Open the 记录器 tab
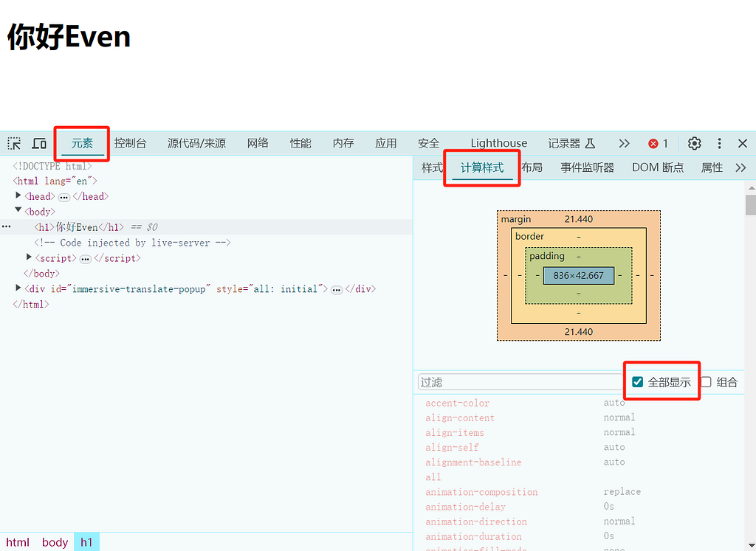The image size is (756, 551). 572,144
